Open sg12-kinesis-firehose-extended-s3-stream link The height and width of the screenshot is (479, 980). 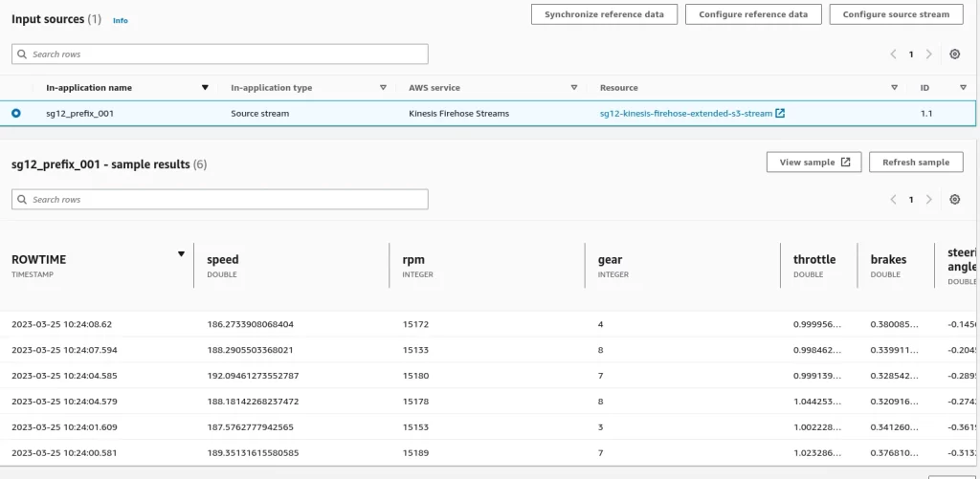(x=685, y=114)
